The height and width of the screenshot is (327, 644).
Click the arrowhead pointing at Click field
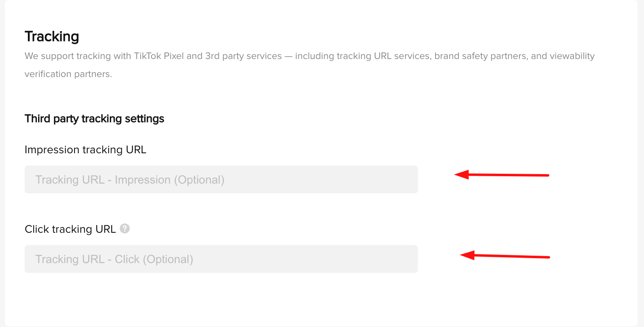click(x=467, y=255)
